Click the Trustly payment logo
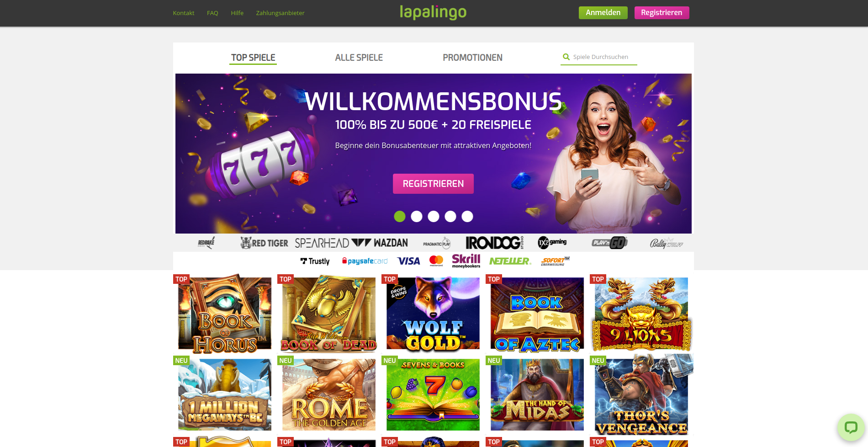The image size is (868, 447). tap(315, 261)
